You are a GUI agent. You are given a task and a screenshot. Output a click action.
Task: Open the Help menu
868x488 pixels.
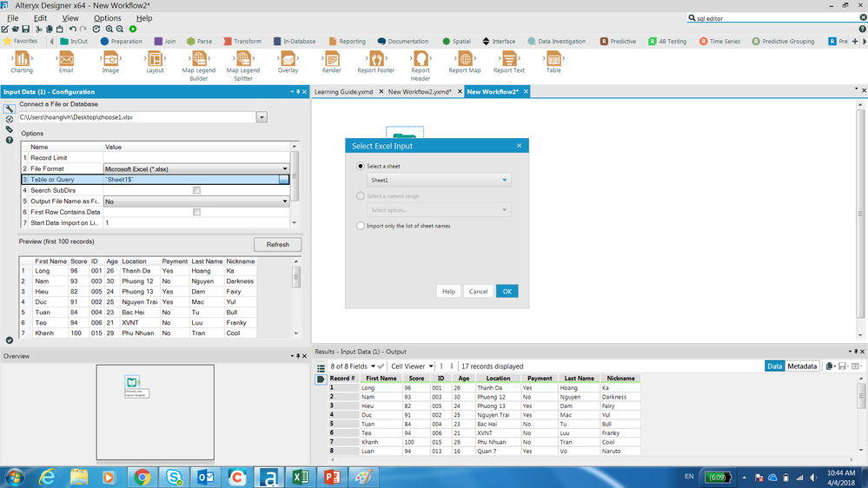(144, 18)
